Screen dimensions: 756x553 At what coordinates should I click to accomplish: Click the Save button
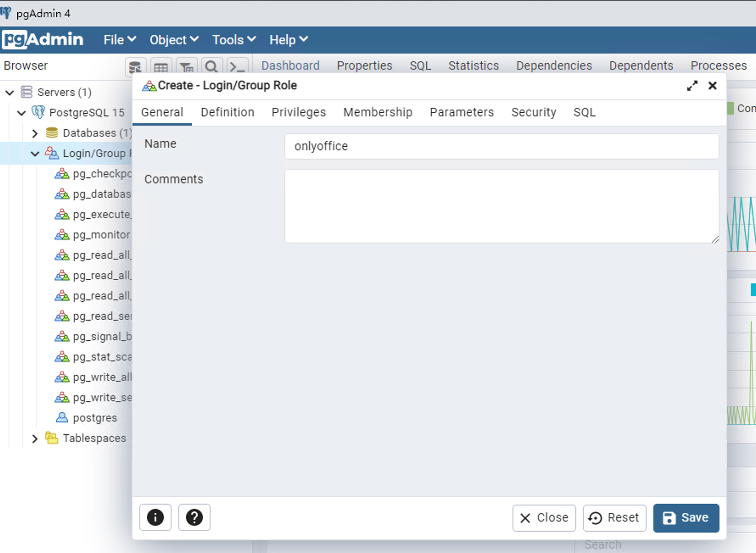pyautogui.click(x=686, y=518)
